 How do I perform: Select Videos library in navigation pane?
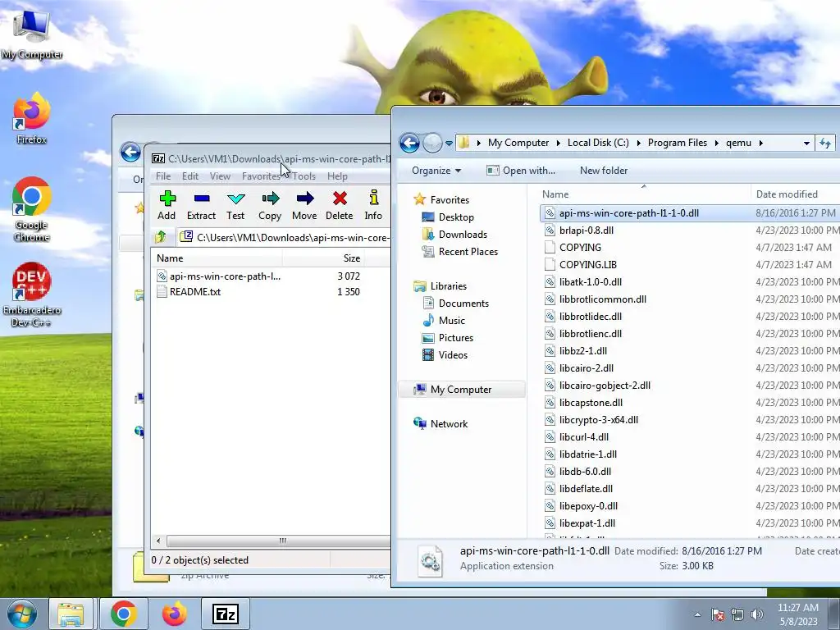tap(453, 354)
